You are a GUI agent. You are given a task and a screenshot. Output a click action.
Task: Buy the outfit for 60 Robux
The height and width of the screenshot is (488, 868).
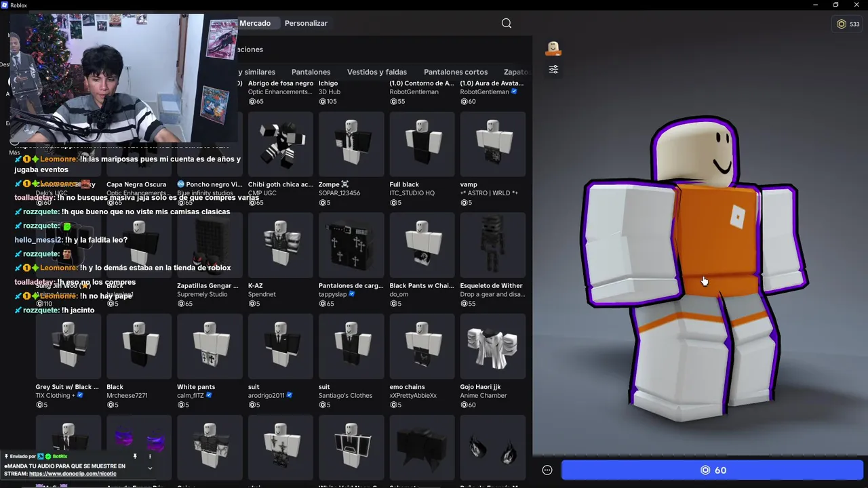[713, 470]
